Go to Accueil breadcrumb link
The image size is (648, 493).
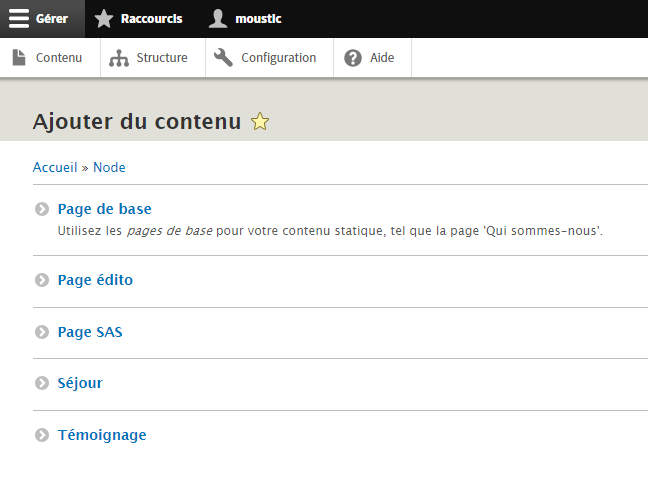55,167
